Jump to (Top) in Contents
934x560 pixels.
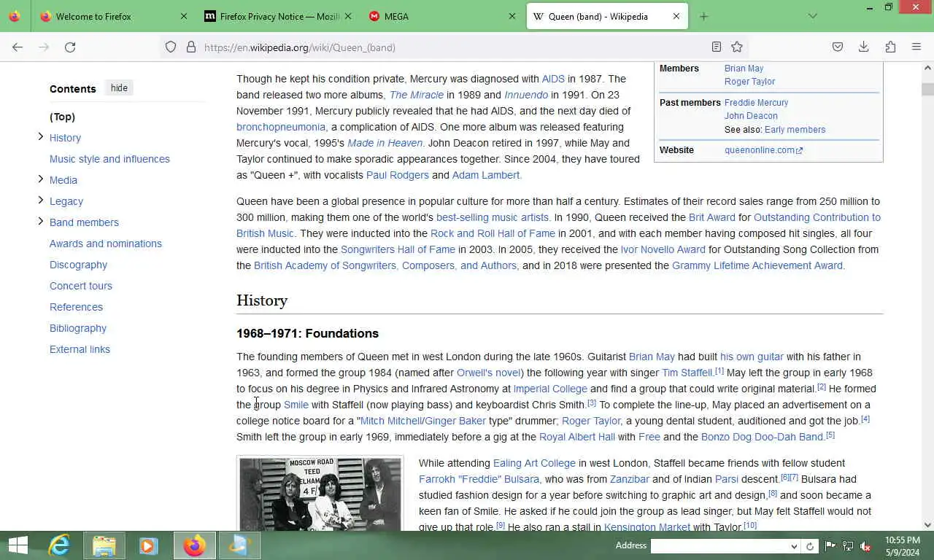[62, 117]
